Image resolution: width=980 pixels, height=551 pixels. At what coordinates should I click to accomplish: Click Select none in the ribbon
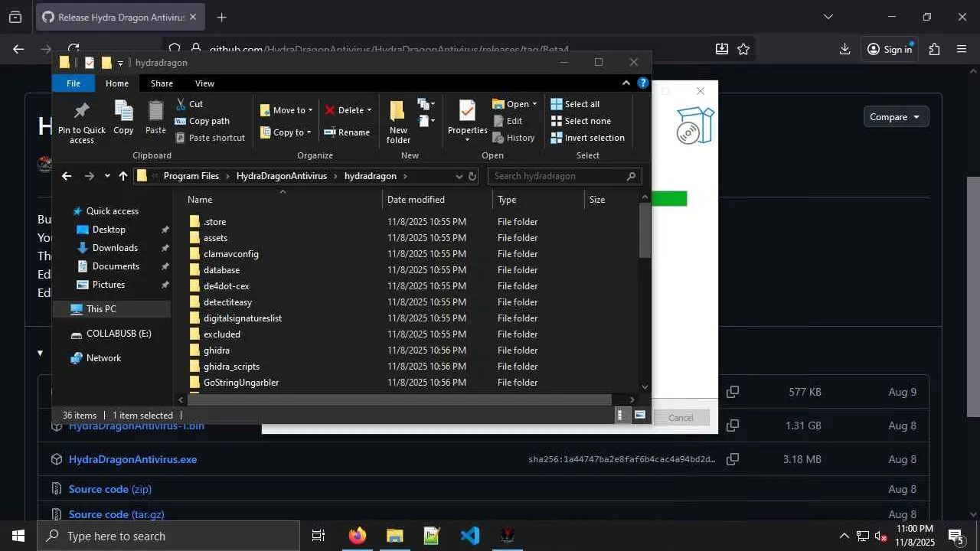581,121
